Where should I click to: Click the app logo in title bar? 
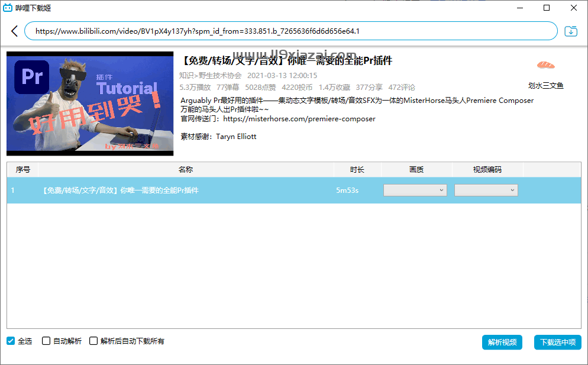point(8,8)
